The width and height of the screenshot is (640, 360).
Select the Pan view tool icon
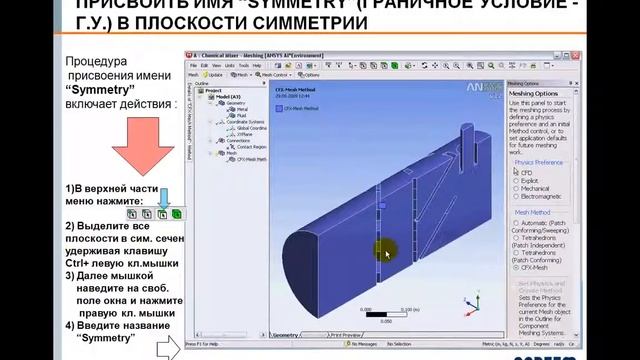[435, 65]
